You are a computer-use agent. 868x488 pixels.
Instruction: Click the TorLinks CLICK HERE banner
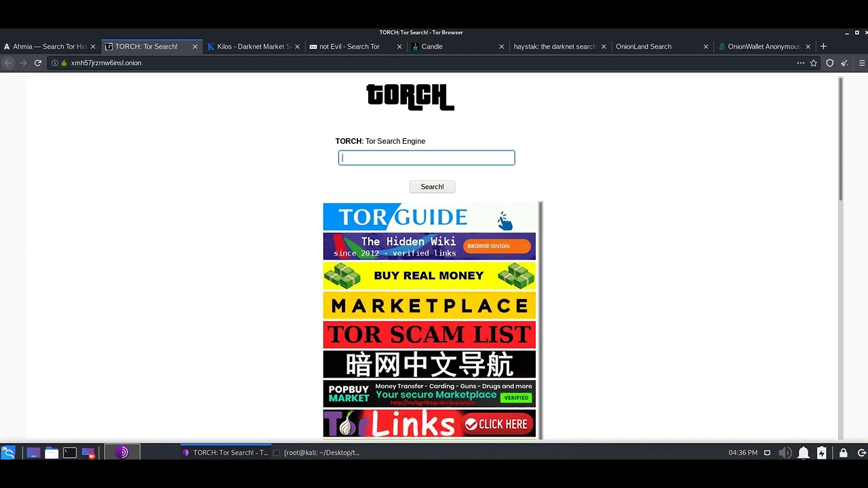429,424
